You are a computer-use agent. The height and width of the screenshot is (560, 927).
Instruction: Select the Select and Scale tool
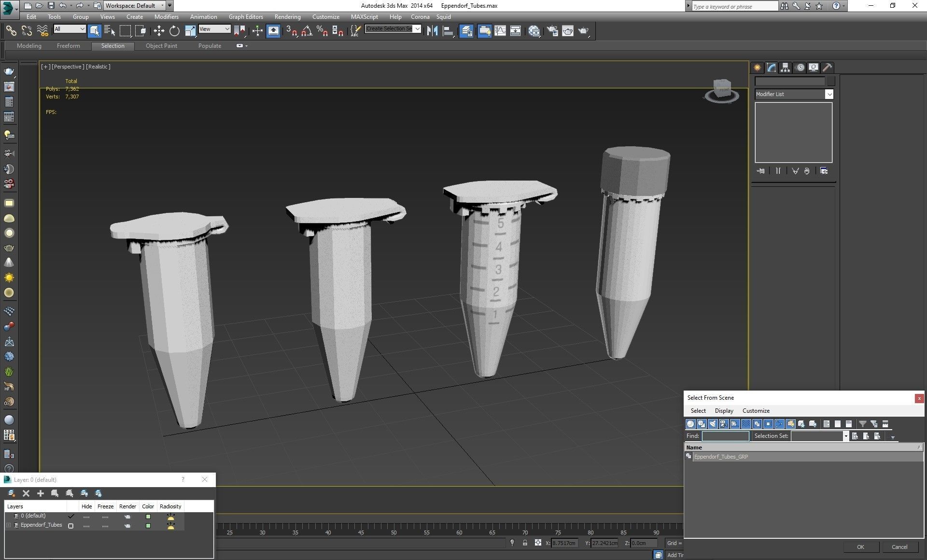[x=190, y=31]
